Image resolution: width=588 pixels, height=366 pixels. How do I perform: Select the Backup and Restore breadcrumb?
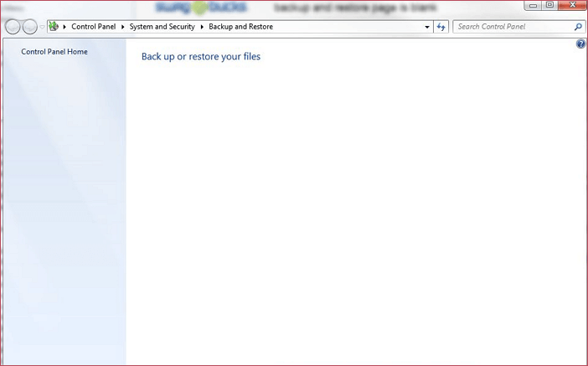pos(240,27)
